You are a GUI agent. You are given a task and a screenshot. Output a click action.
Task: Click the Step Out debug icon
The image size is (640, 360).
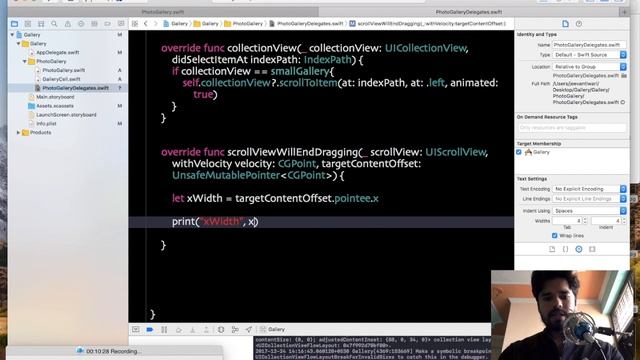(x=206, y=329)
